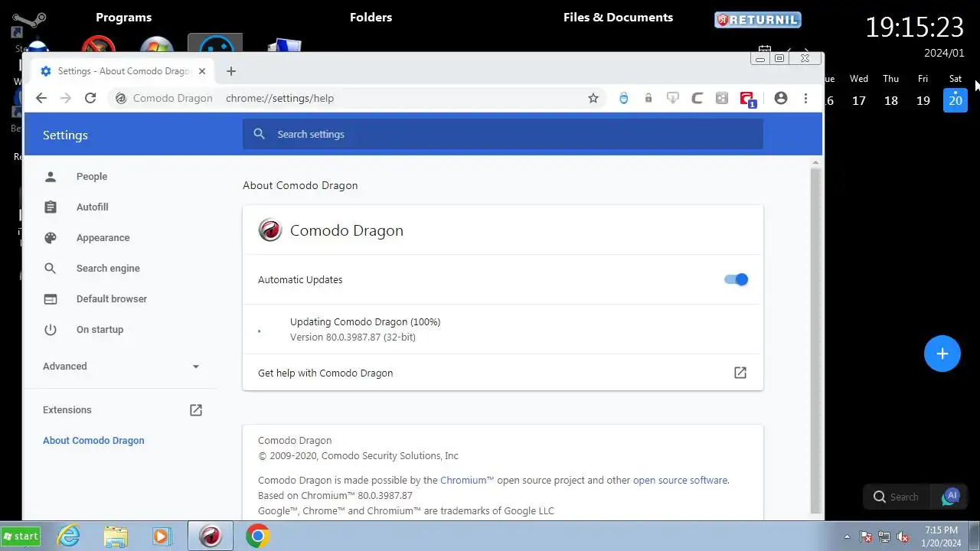The image size is (980, 551).
Task: Follow the Chromium link
Action: (467, 481)
